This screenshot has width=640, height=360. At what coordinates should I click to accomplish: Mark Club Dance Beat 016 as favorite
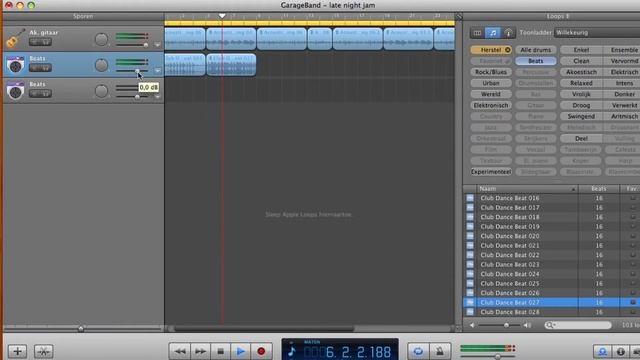click(x=633, y=198)
